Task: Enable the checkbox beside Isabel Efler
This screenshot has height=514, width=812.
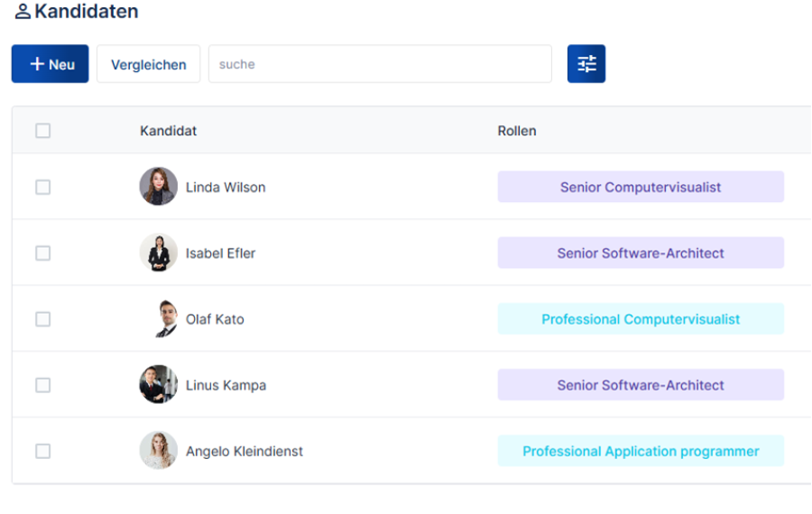Action: (42, 253)
